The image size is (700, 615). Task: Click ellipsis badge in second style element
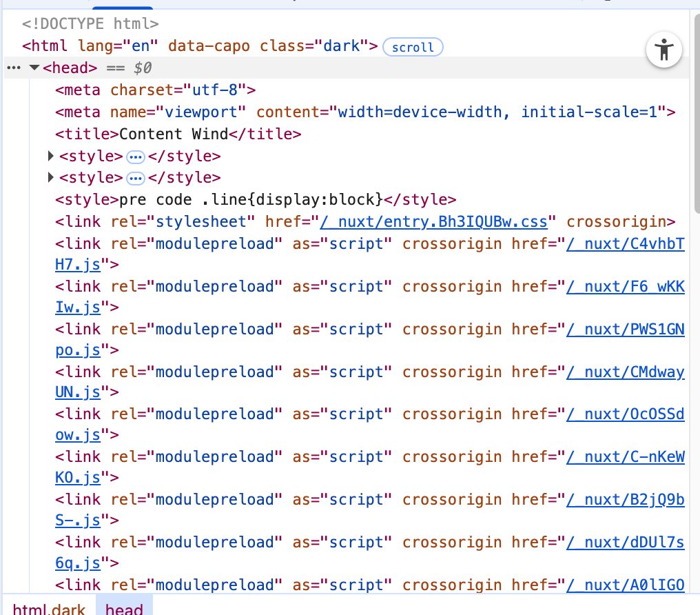(x=136, y=178)
